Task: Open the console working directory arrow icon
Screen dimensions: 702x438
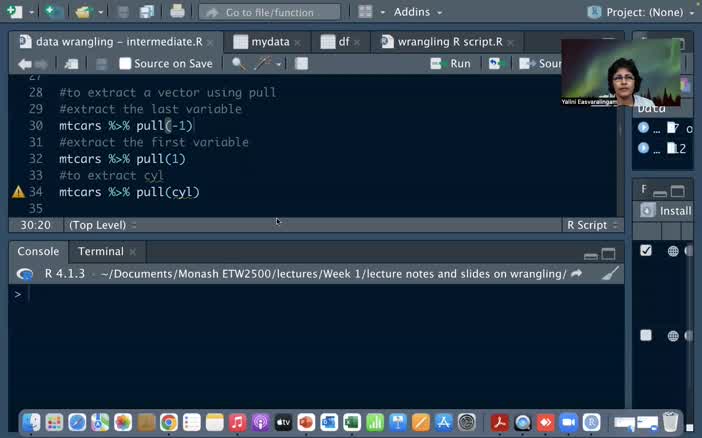Action: (576, 273)
